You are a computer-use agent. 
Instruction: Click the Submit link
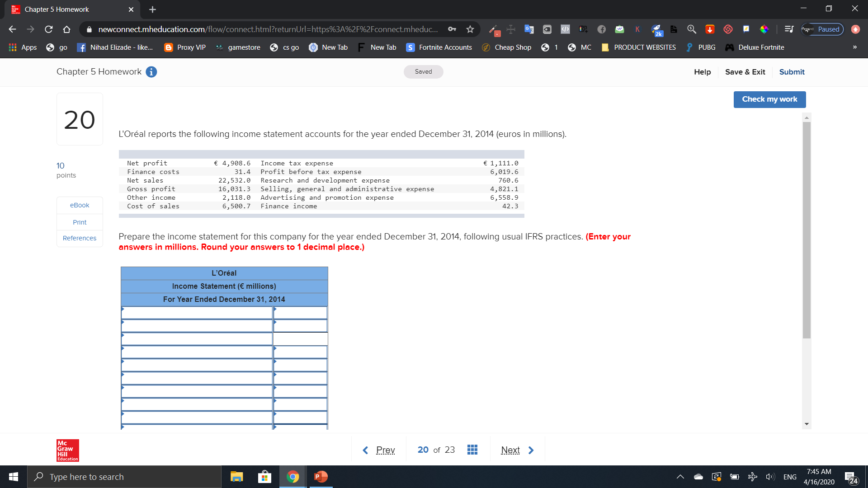(x=792, y=72)
